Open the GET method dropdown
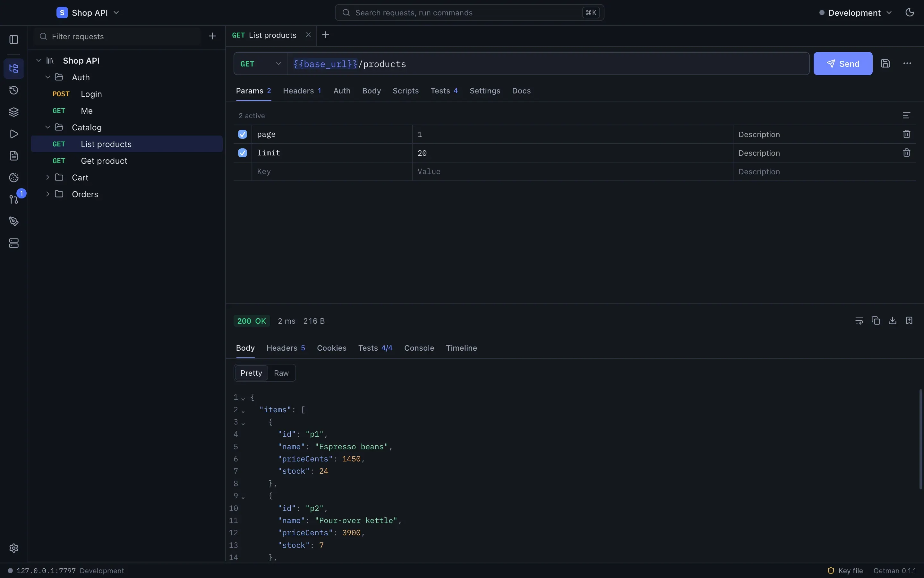Image resolution: width=924 pixels, height=578 pixels. 261,64
